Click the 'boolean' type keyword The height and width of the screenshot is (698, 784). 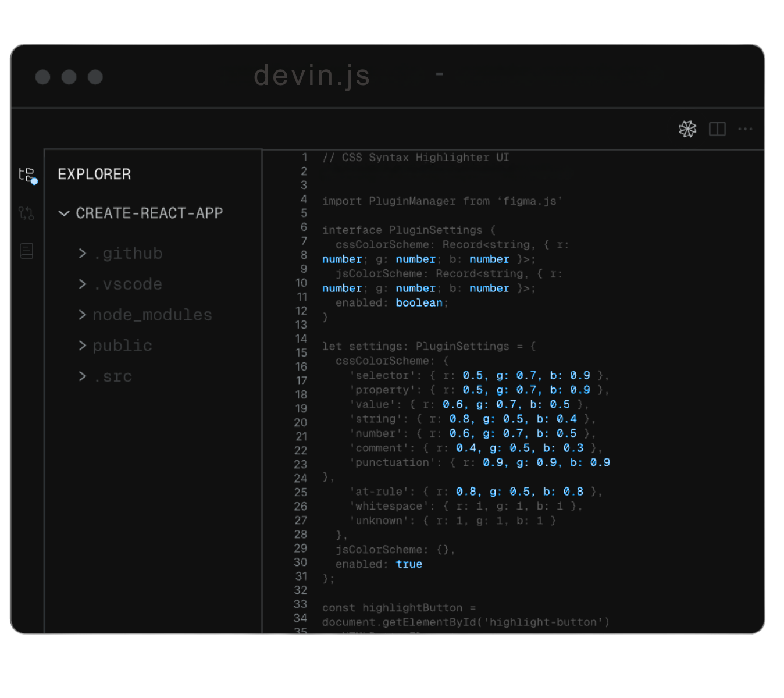coord(419,302)
